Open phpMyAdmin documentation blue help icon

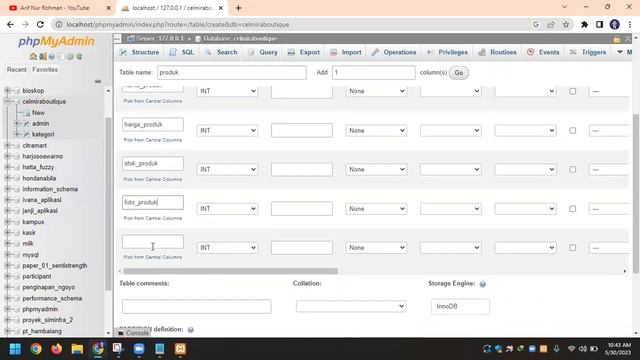[52, 56]
